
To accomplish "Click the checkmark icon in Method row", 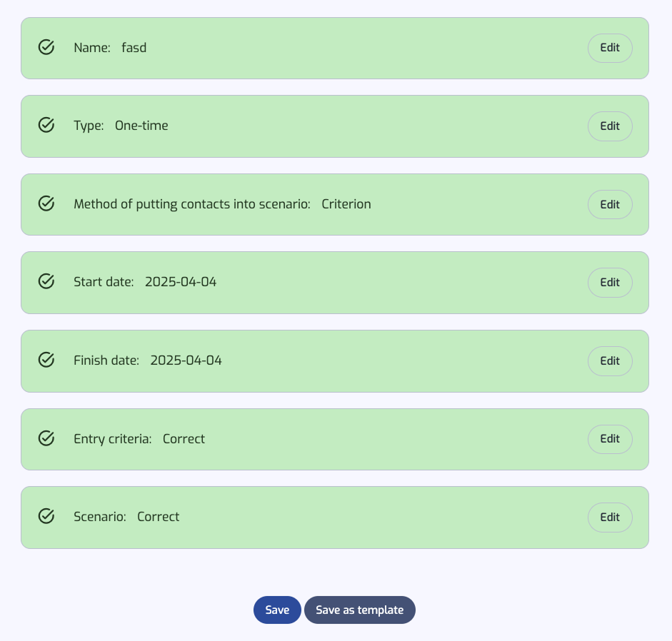I will coord(46,203).
